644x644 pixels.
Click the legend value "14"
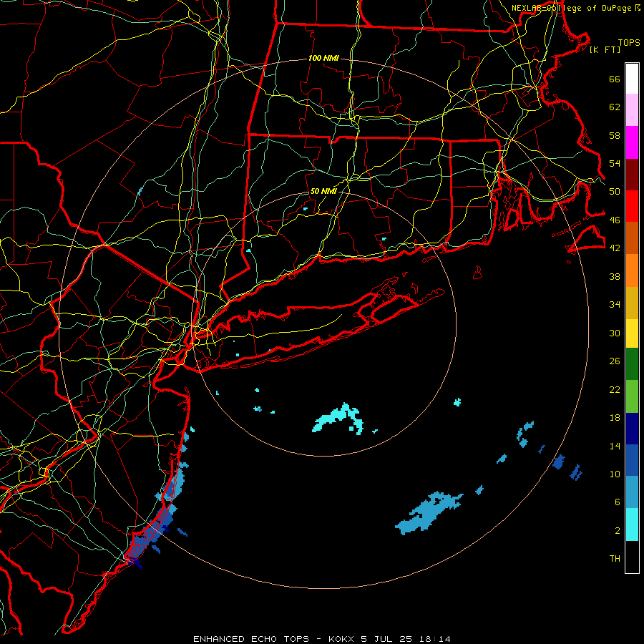tap(615, 446)
